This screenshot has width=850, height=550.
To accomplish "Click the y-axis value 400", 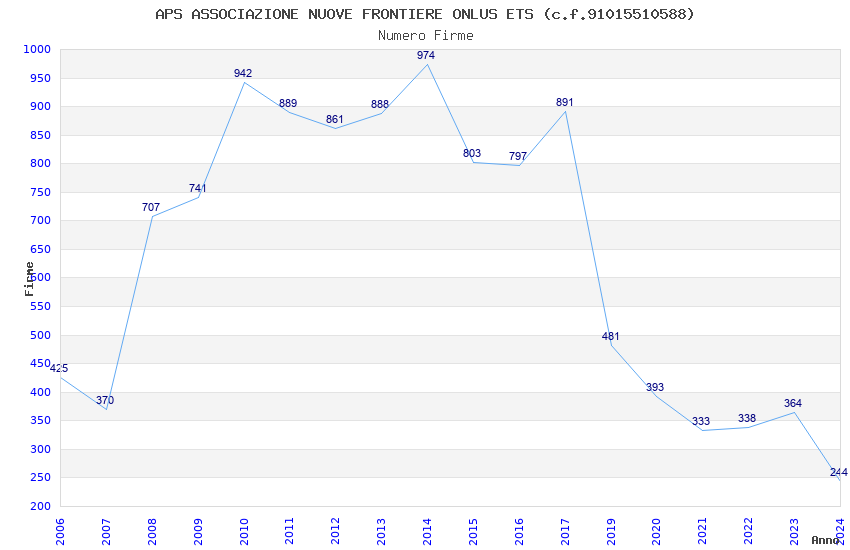I will point(40,392).
